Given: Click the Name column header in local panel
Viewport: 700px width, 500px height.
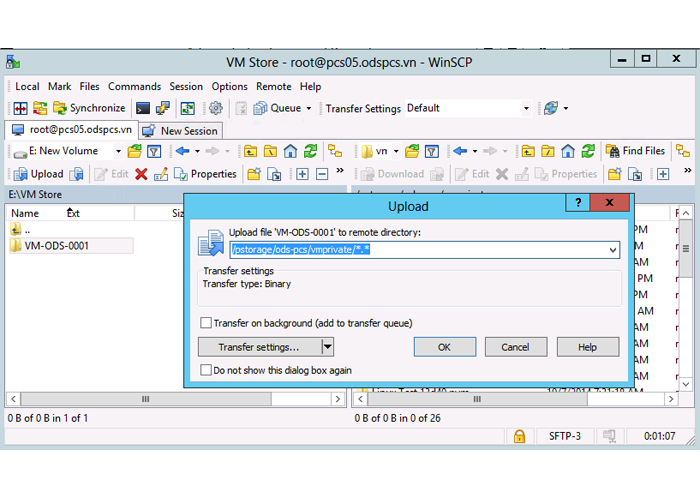Looking at the screenshot, I should [x=25, y=213].
